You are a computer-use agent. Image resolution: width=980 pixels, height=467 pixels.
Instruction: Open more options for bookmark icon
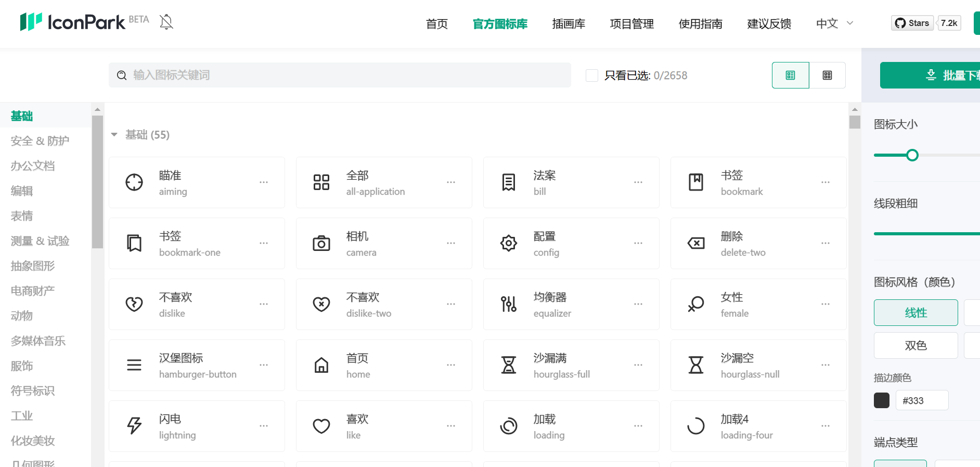coord(826,182)
